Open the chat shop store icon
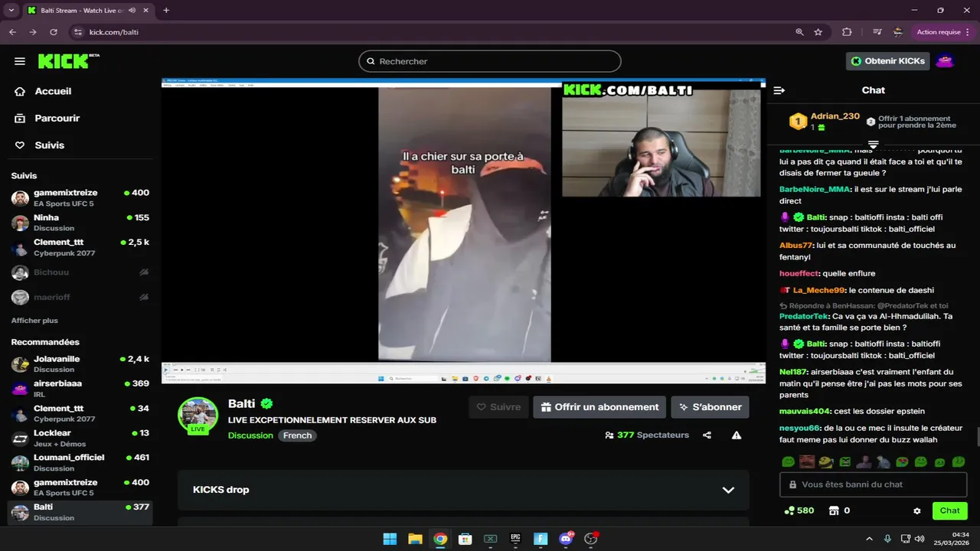This screenshot has width=980, height=551. pos(835,510)
